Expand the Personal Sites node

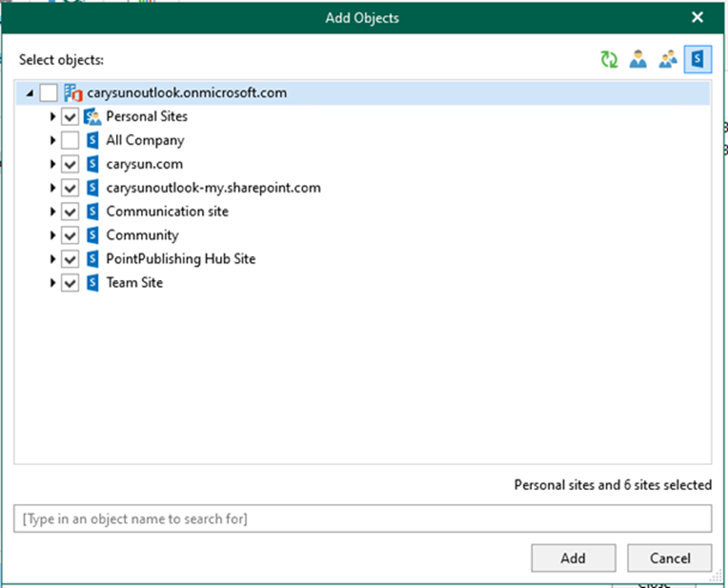click(52, 117)
